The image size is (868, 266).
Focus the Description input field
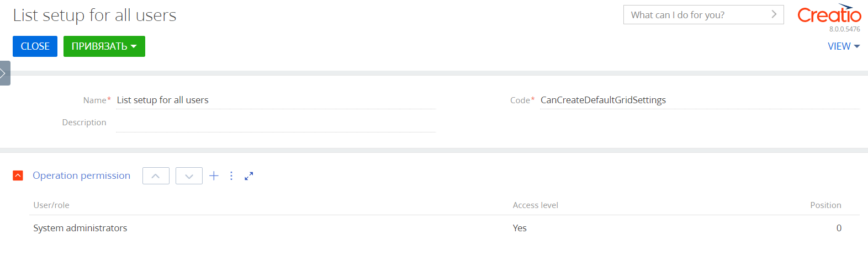[276, 123]
